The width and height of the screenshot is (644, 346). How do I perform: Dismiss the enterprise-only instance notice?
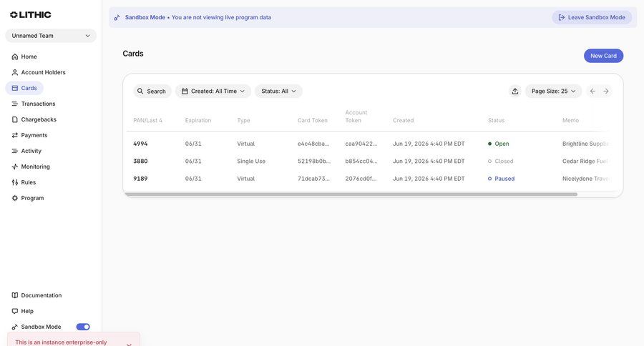coord(129,344)
